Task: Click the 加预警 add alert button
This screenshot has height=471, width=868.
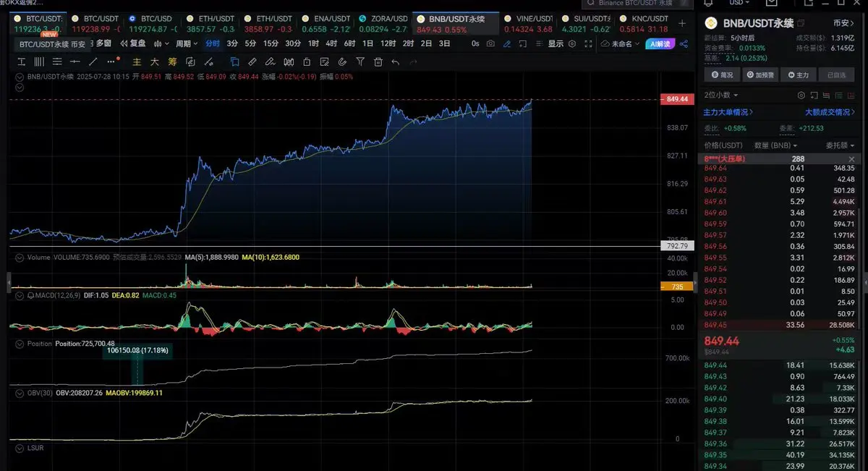Action: (761, 75)
